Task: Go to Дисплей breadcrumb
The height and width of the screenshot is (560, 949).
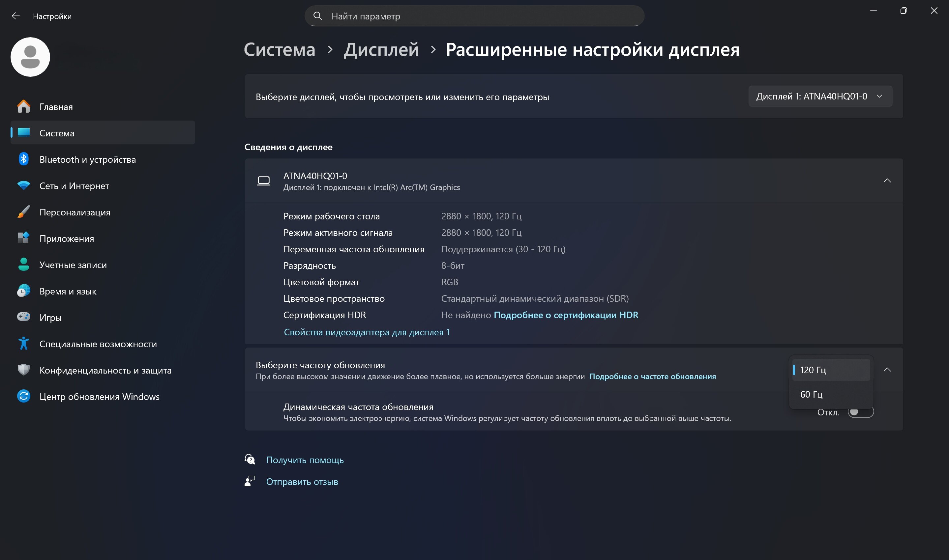Action: pos(381,49)
